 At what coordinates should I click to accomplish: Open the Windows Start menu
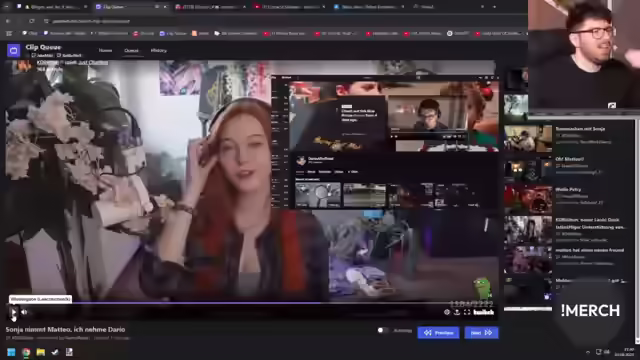pos(11,352)
